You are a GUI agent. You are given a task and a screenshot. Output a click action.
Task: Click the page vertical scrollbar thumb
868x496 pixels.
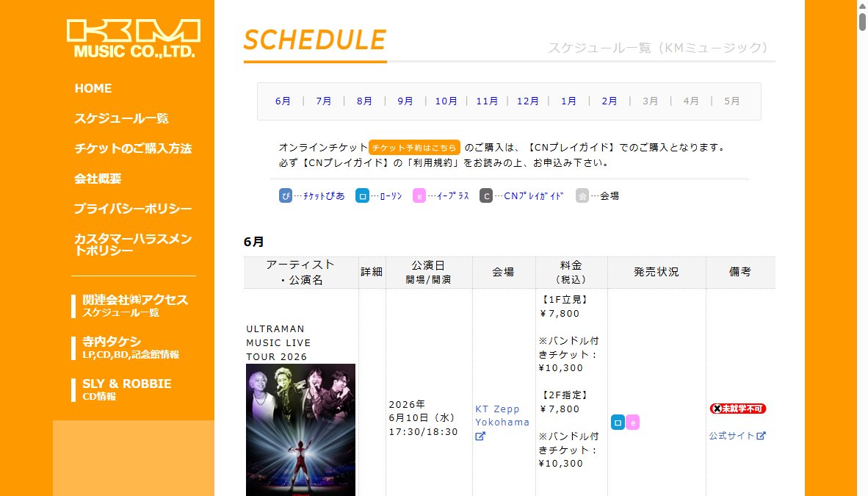pos(862,21)
